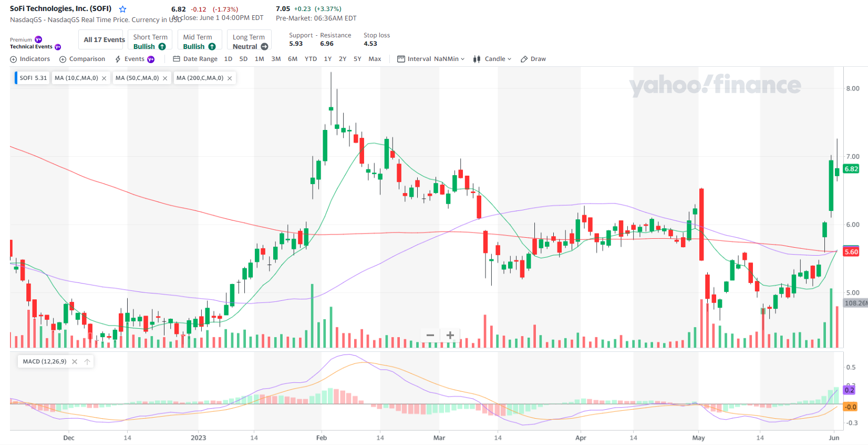Activate the Draw tool
Viewport: 868px width, 445px height.
pos(533,59)
